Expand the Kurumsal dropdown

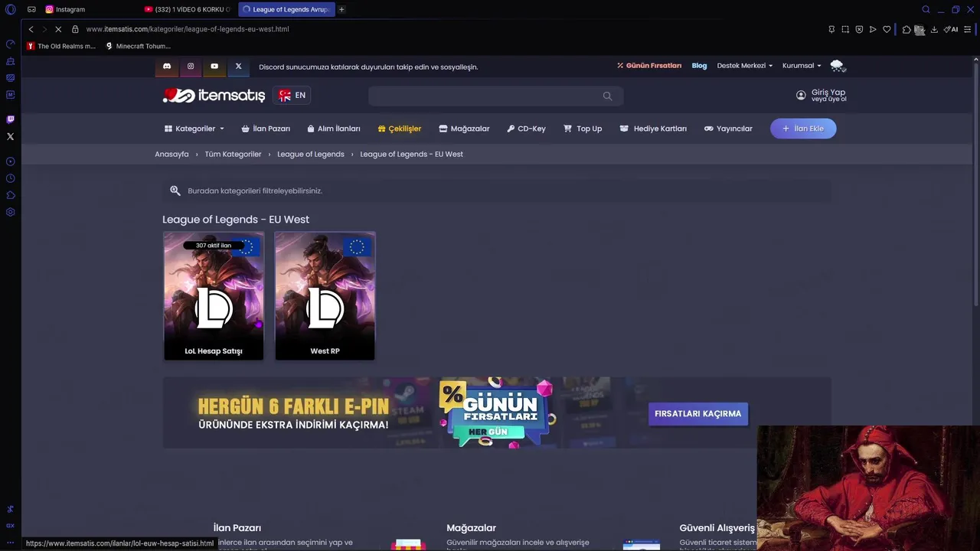point(801,66)
